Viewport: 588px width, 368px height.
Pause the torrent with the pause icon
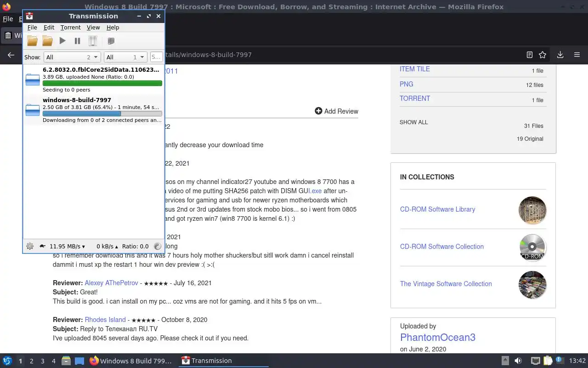coord(77,41)
